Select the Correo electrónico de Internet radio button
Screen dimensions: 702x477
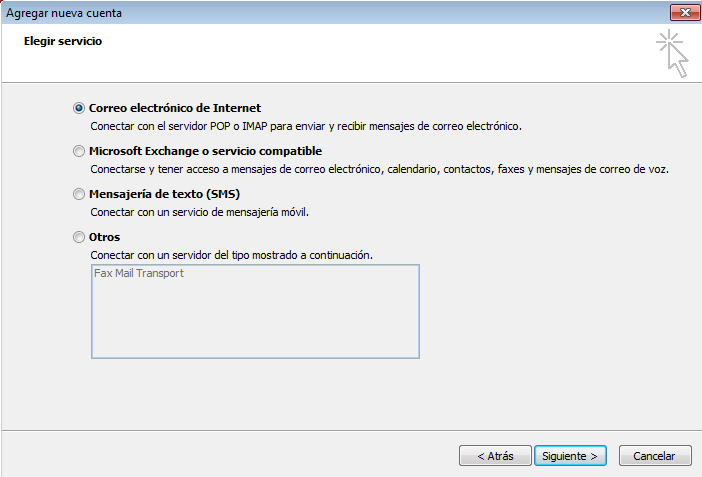pos(79,108)
